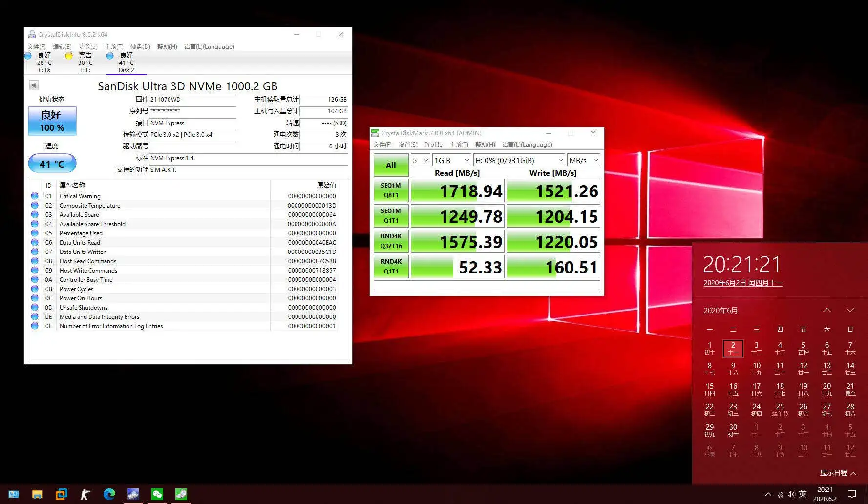Click the empty comment field in CrystalDiskMark
Screen dimensions: 868x504
click(x=487, y=286)
